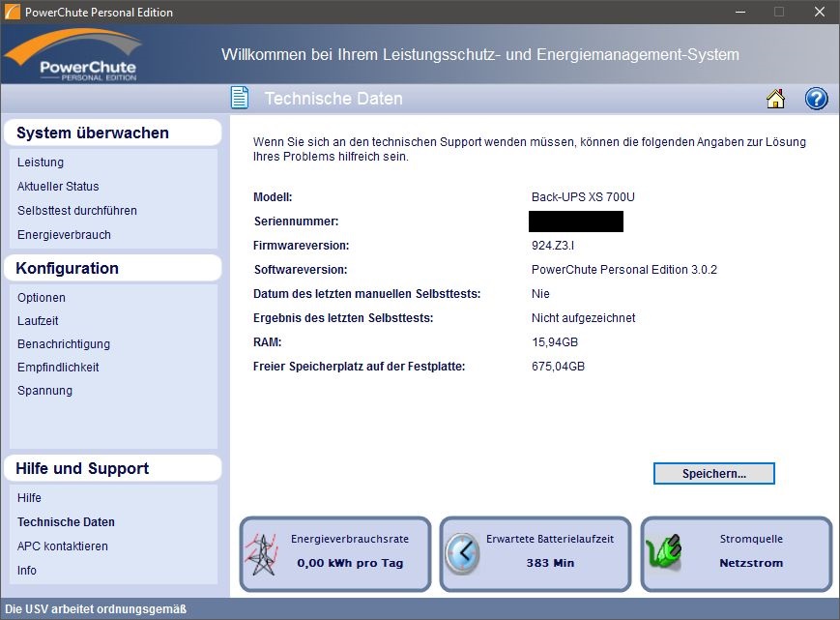Open Optionen under Konfiguration
Viewport: 840px width, 620px height.
tap(42, 298)
